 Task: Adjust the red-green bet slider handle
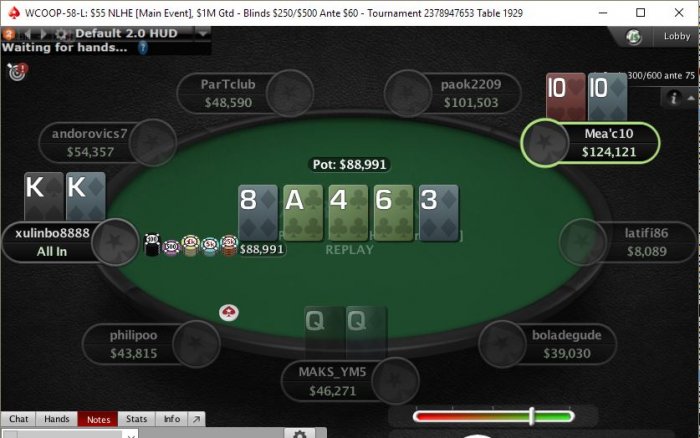pyautogui.click(x=532, y=416)
